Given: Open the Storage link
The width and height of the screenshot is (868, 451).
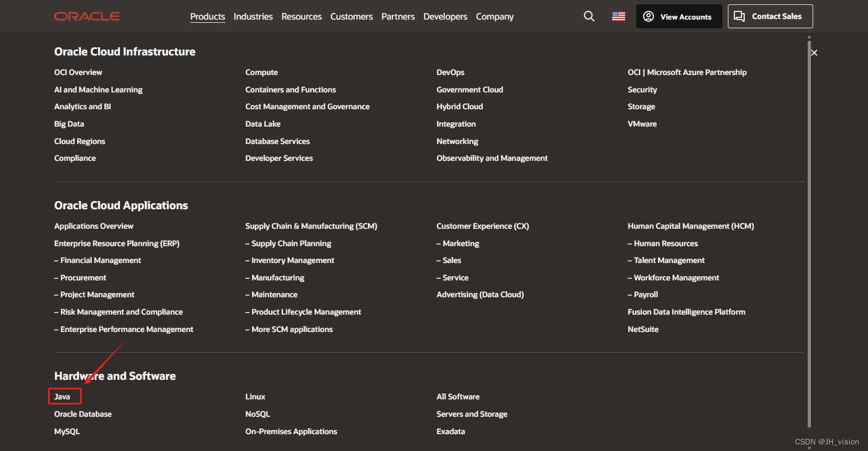Looking at the screenshot, I should pos(641,107).
